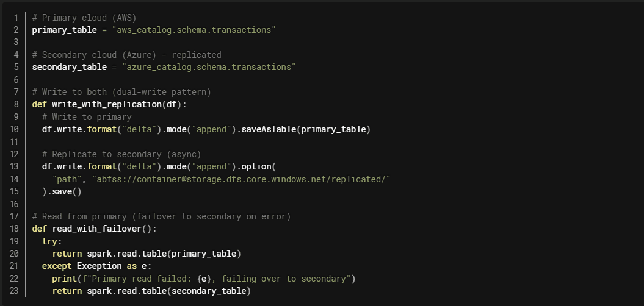Click the Replicate to secondary (async) comment

pos(121,154)
